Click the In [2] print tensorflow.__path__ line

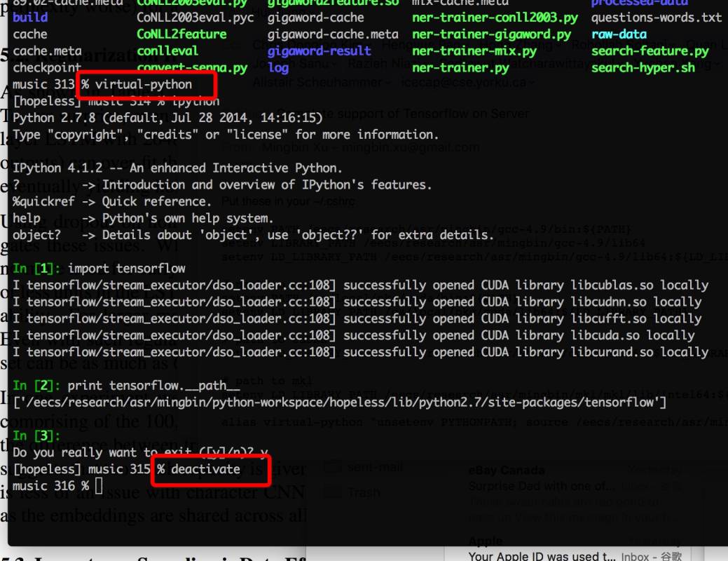coord(126,386)
